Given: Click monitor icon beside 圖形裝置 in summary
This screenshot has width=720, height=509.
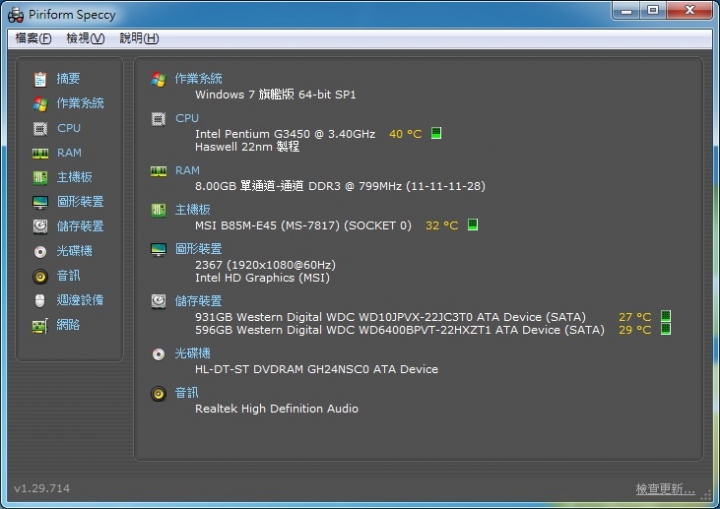Looking at the screenshot, I should (x=158, y=250).
